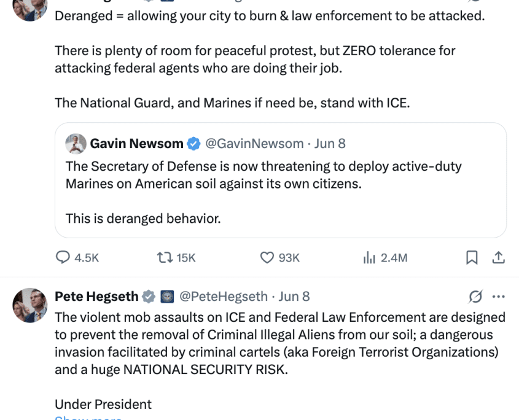Click Gavin Newsom's small avatar in quote
This screenshot has height=420, width=519.
pos(76,144)
